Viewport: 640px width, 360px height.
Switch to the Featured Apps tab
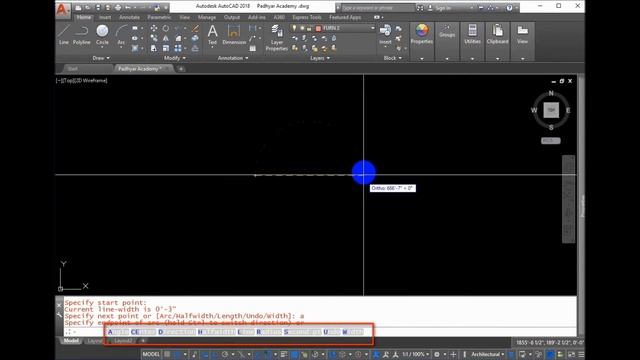345,17
